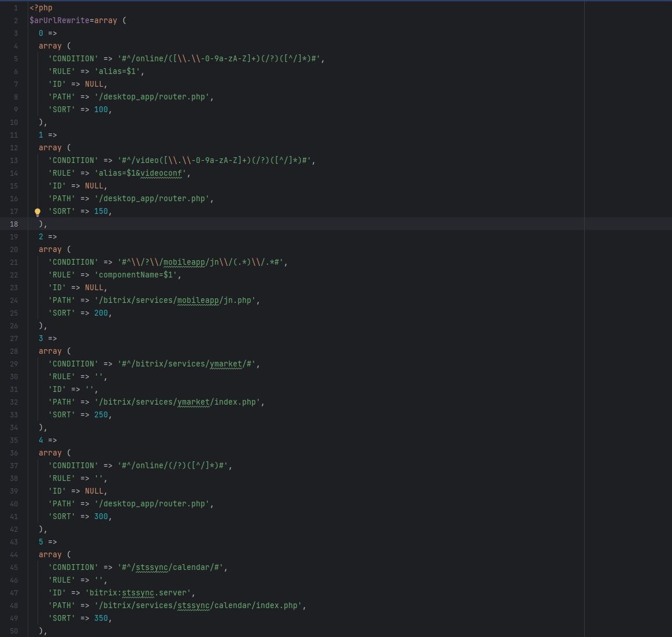Select the SORT value 350

pyautogui.click(x=101, y=619)
